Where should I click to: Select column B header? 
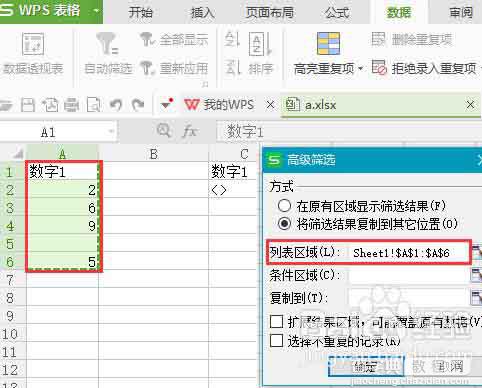coord(154,154)
